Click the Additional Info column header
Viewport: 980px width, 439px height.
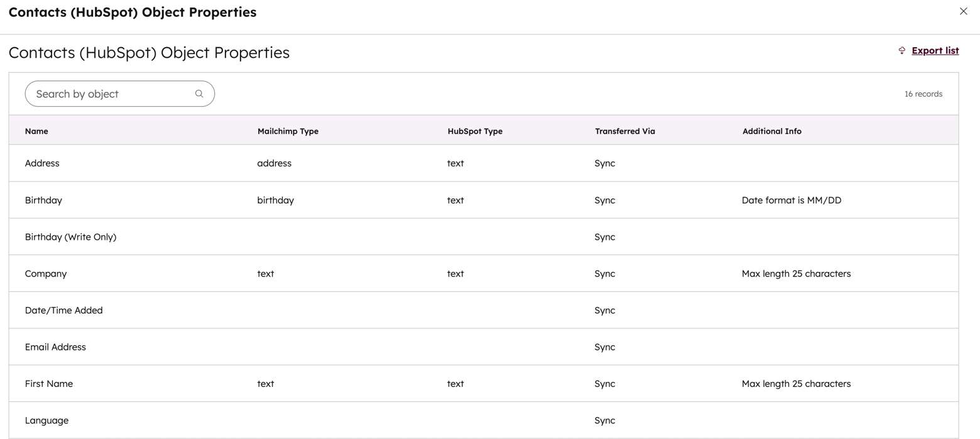(x=771, y=131)
